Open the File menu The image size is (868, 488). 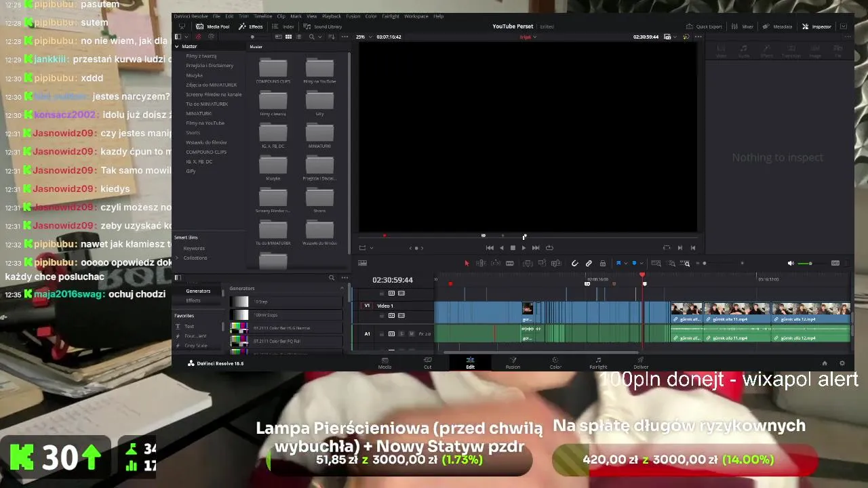point(216,16)
